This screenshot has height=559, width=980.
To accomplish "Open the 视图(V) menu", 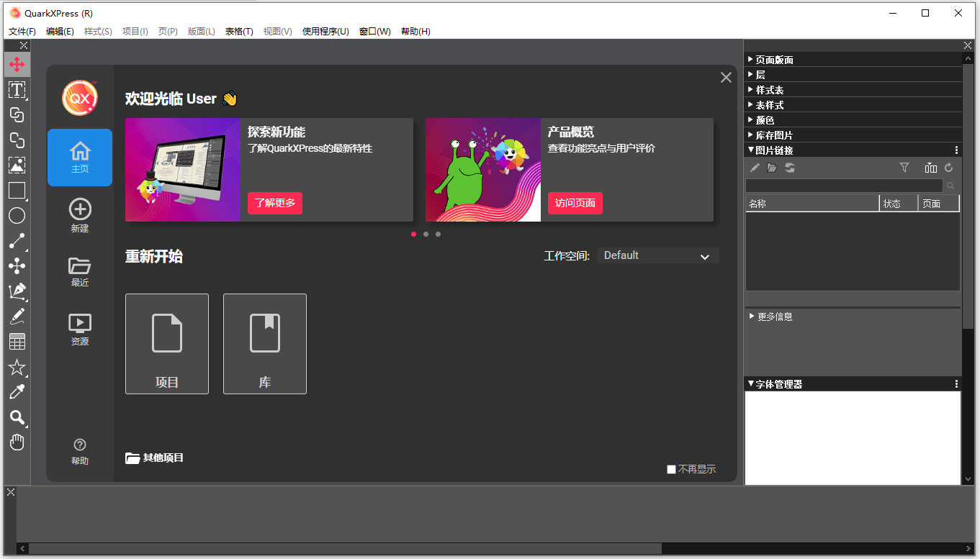I will (x=277, y=31).
